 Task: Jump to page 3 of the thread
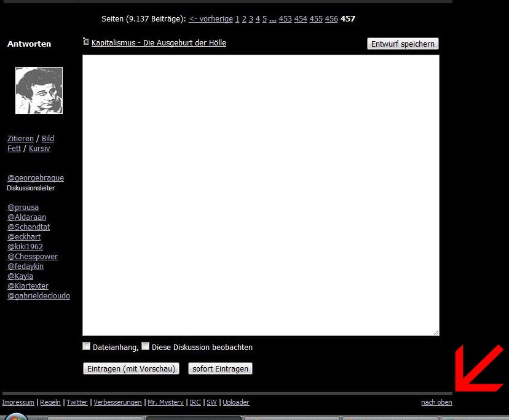point(251,19)
